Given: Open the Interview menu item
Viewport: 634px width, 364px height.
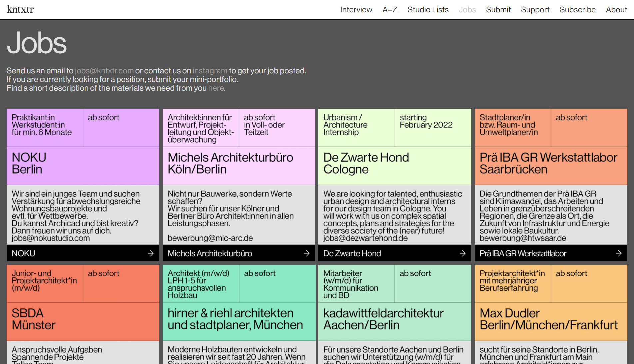Looking at the screenshot, I should pyautogui.click(x=356, y=10).
